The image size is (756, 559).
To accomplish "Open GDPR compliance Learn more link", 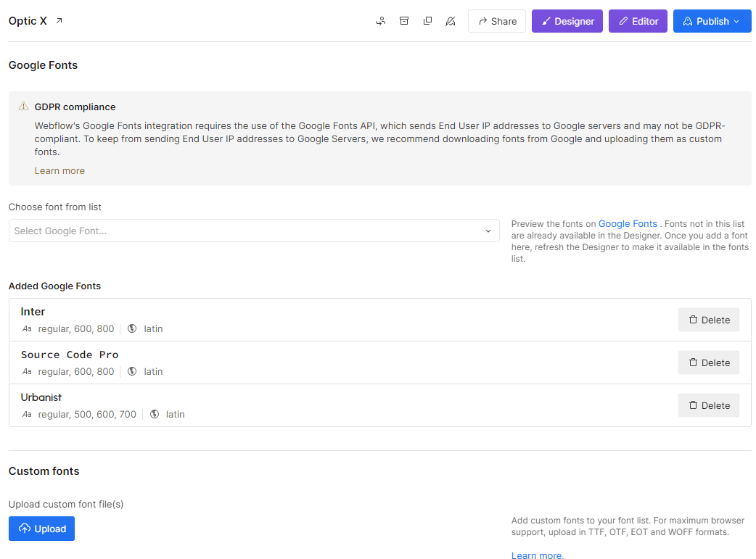I will click(59, 170).
